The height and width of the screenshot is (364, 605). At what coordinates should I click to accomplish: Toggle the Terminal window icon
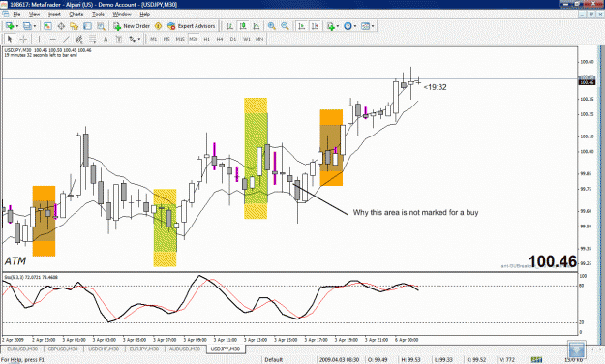coord(87,26)
